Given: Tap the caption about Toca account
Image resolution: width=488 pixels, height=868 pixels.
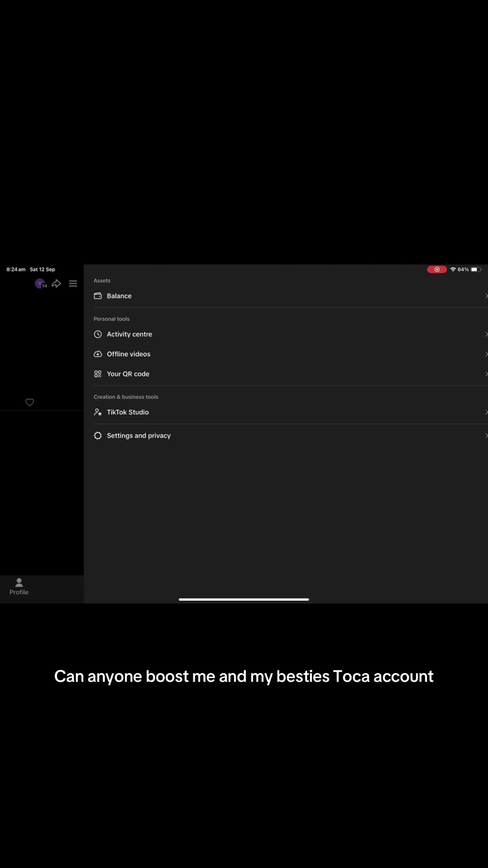Looking at the screenshot, I should tap(244, 677).
